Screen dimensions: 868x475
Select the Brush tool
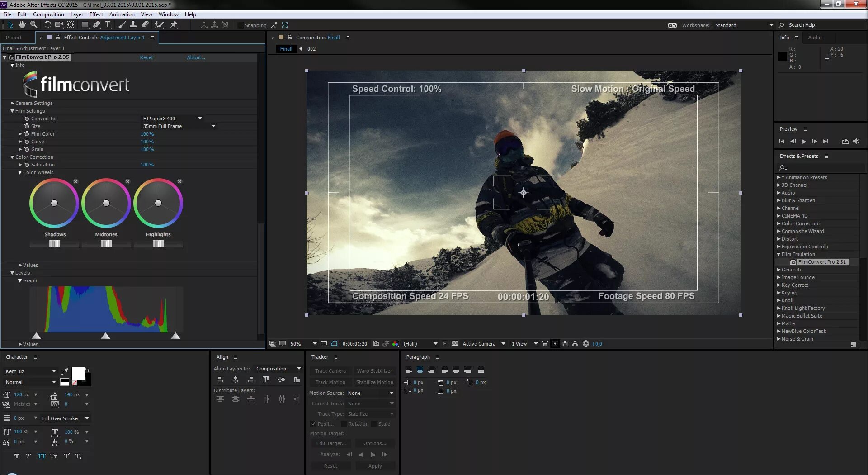coord(122,25)
